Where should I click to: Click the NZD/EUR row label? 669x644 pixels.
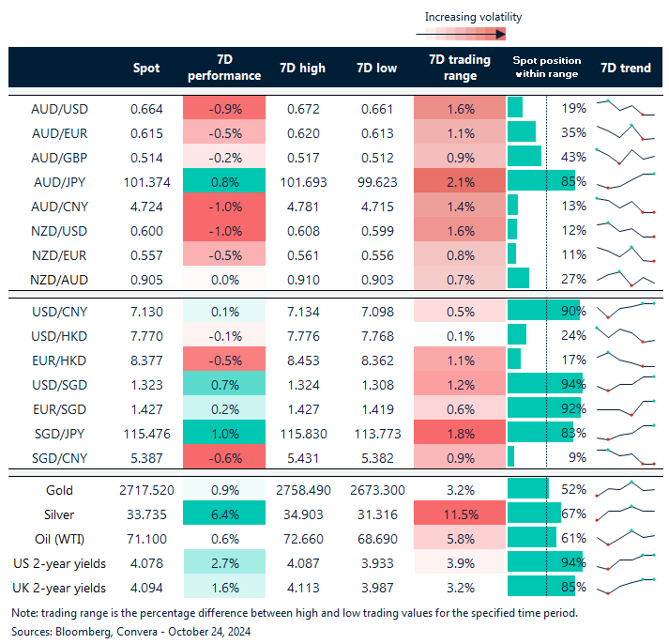[59, 255]
